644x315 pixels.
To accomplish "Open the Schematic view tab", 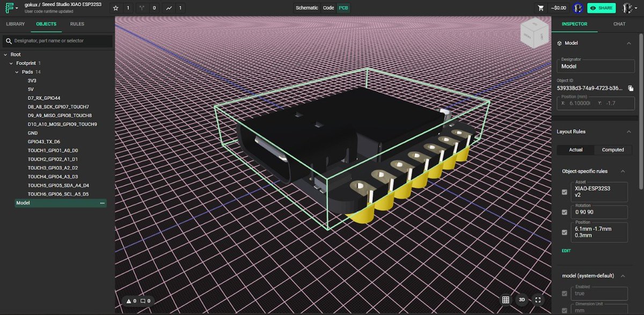I will [x=306, y=8].
